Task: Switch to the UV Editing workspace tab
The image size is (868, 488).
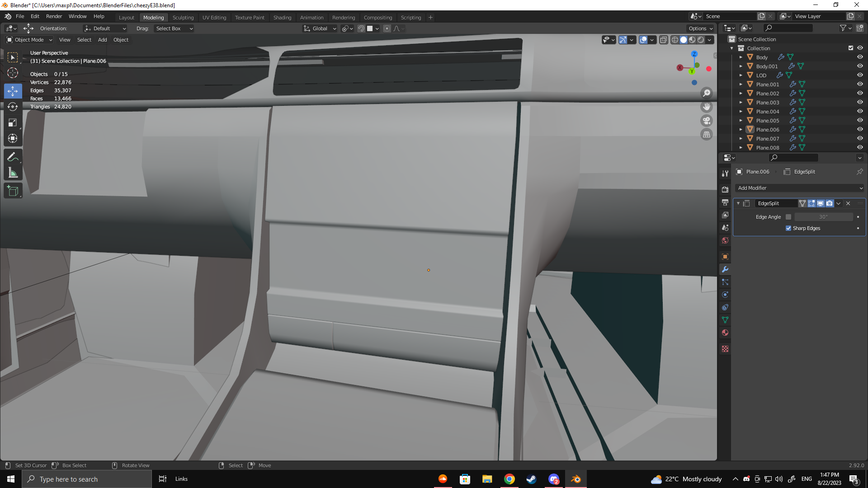Action: 214,18
